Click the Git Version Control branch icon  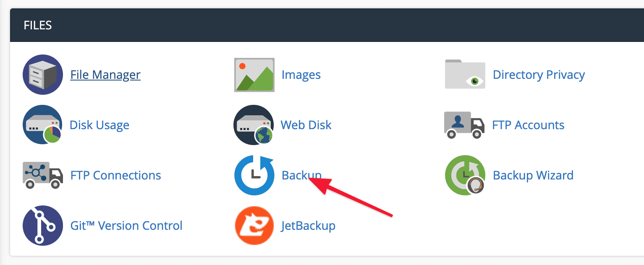tap(42, 226)
